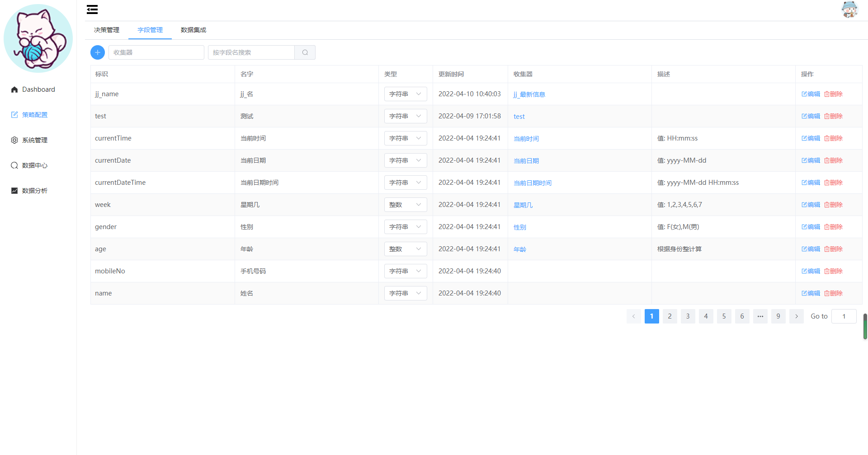Open type dropdown for currentDateTime row
Viewport: 868px width, 455px height.
tap(406, 183)
